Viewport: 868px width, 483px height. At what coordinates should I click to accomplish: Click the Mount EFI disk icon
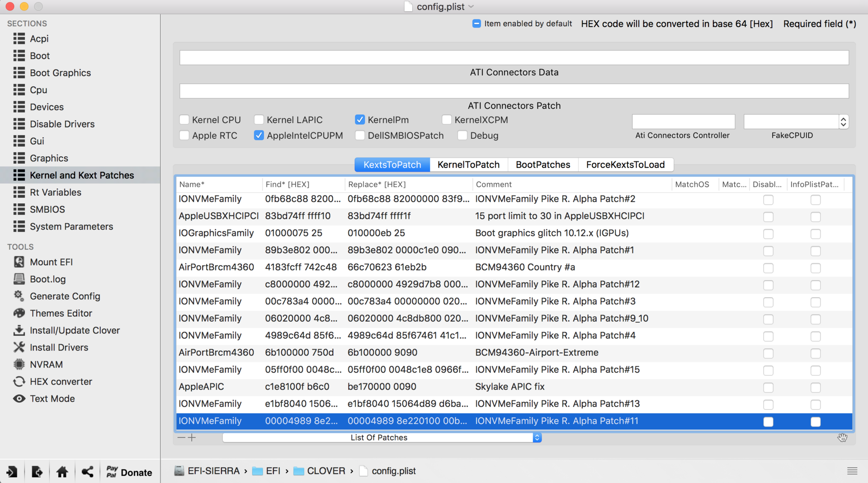coord(19,262)
